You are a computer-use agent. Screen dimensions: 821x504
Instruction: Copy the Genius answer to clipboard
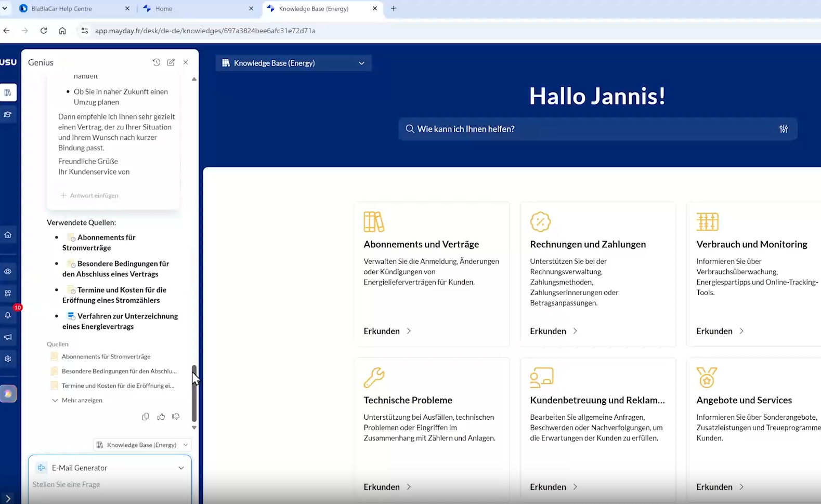click(146, 417)
